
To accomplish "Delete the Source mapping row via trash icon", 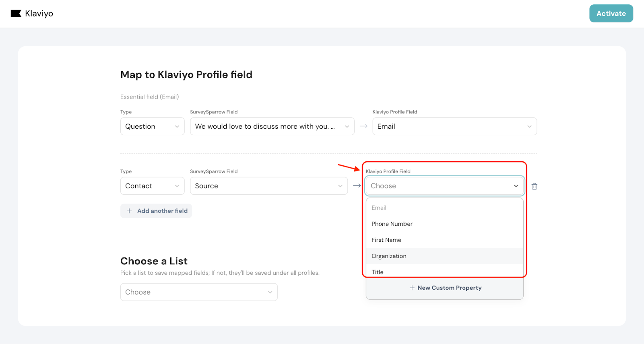I will (534, 186).
